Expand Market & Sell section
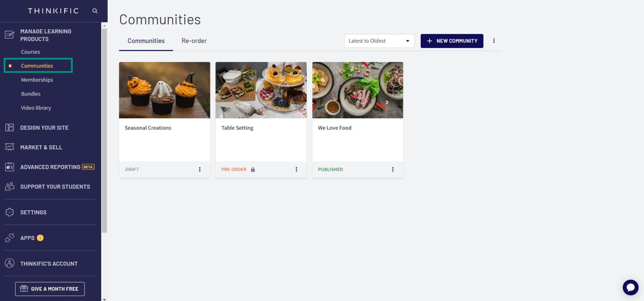The height and width of the screenshot is (301, 644). point(41,147)
